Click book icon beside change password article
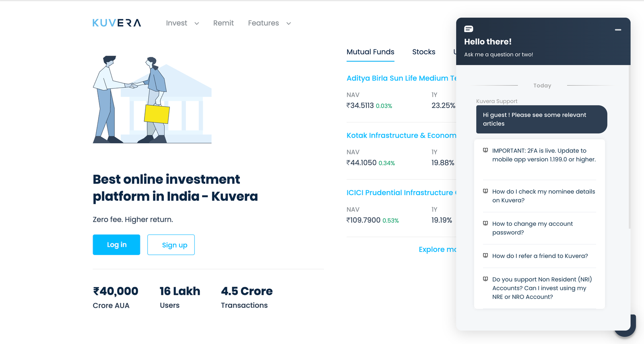644x344 pixels. 485,224
